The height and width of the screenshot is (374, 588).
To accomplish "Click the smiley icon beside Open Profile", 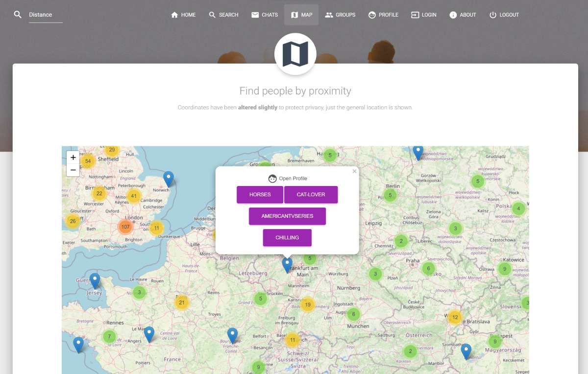I will pyautogui.click(x=272, y=178).
